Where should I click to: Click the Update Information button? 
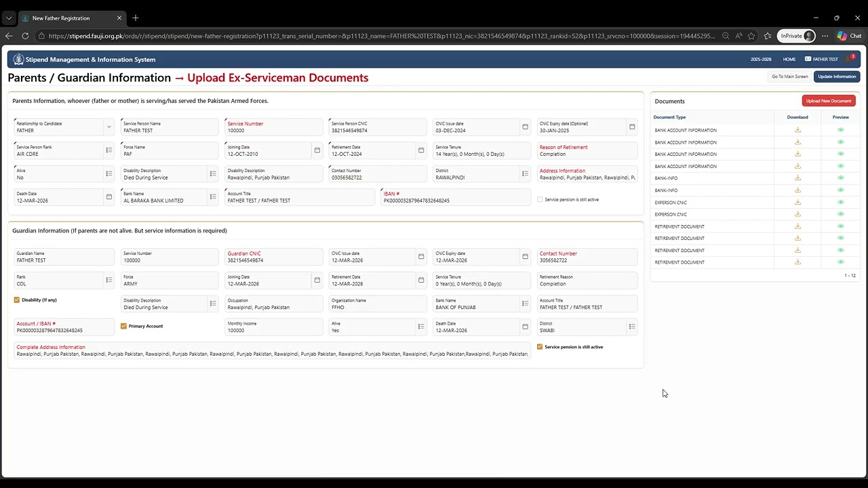(x=837, y=77)
